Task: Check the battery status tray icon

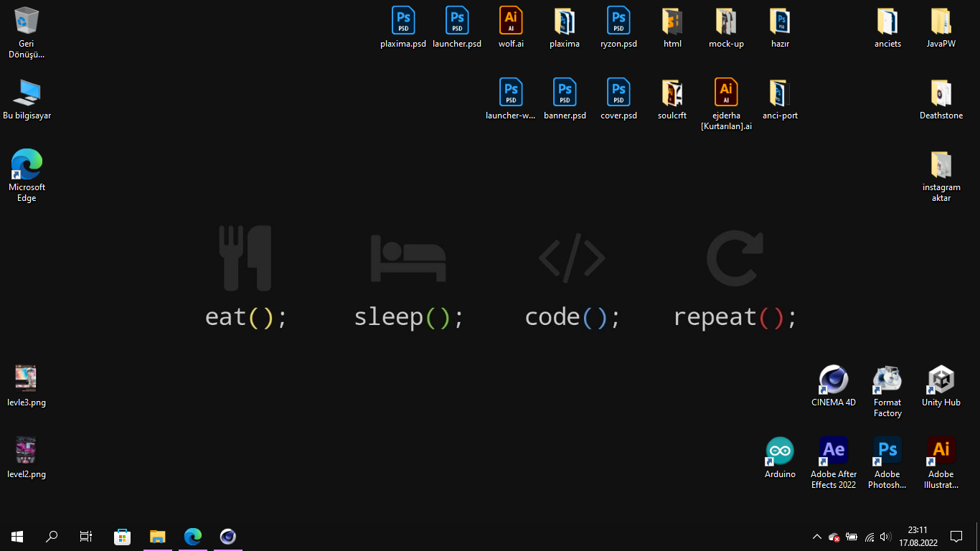Action: pos(852,537)
